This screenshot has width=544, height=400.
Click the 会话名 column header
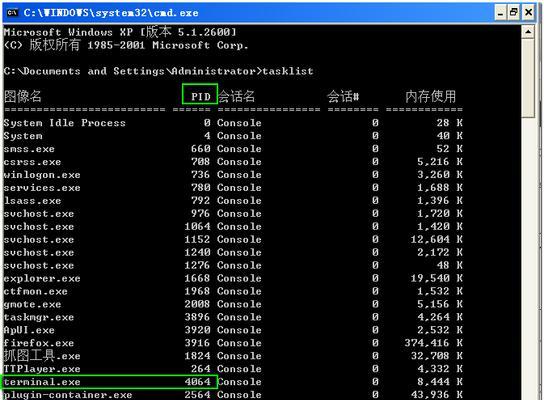(236, 97)
